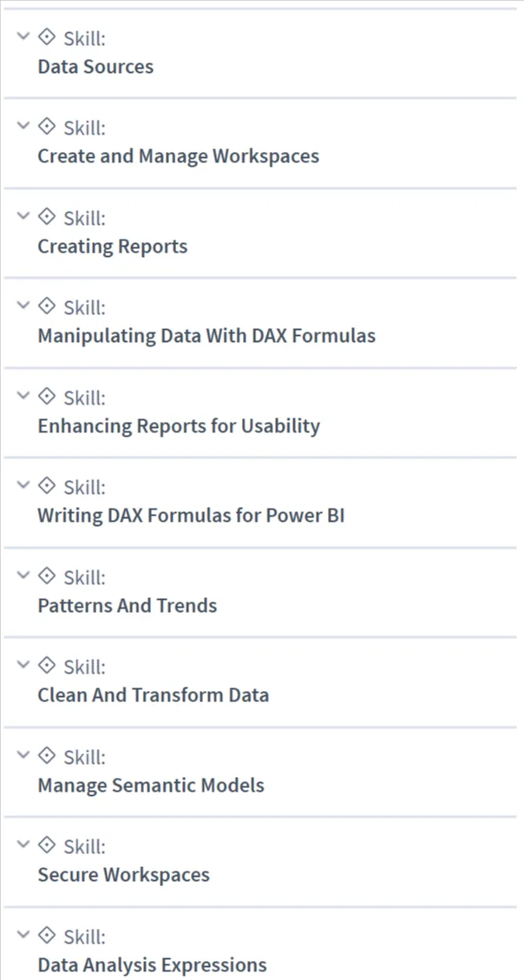Click the skill icon above Patterns And Trends
The height and width of the screenshot is (980, 524).
point(46,576)
